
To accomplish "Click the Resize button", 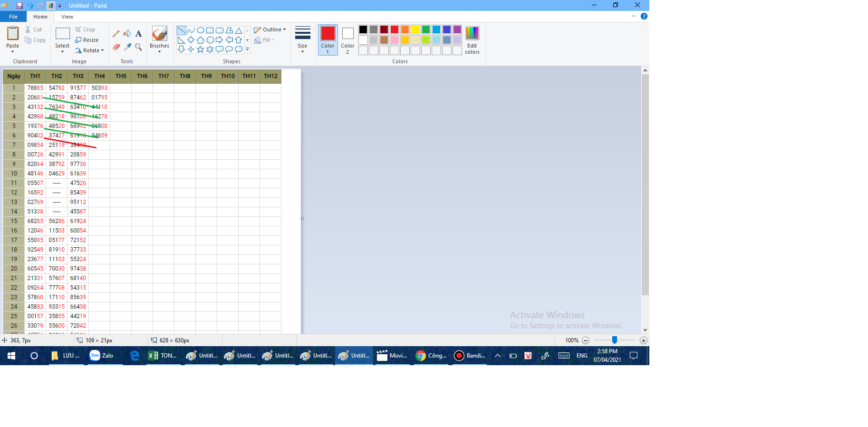I will 87,40.
